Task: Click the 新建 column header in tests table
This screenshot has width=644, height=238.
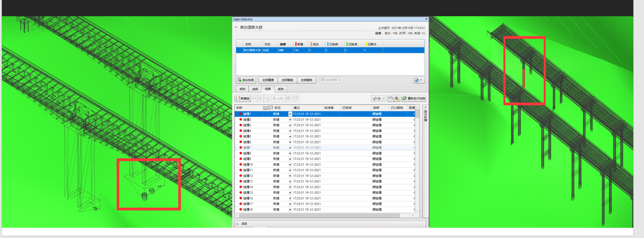Action: pyautogui.click(x=301, y=44)
